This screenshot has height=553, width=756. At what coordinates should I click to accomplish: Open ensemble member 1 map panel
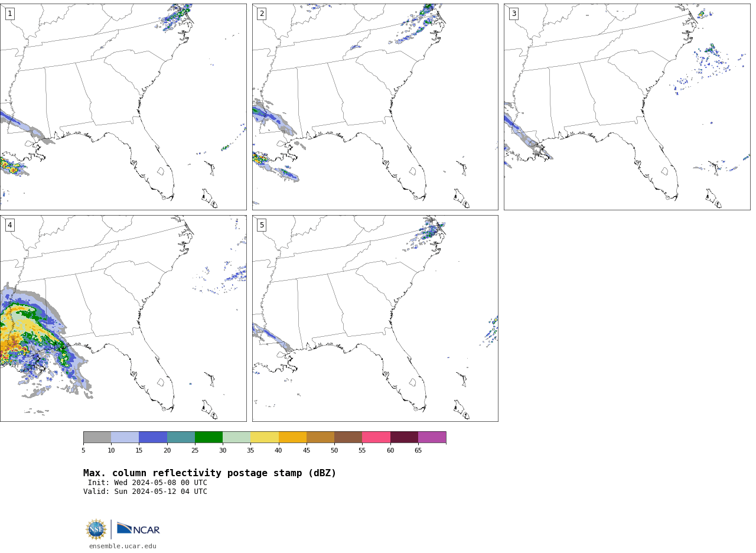[x=123, y=107]
